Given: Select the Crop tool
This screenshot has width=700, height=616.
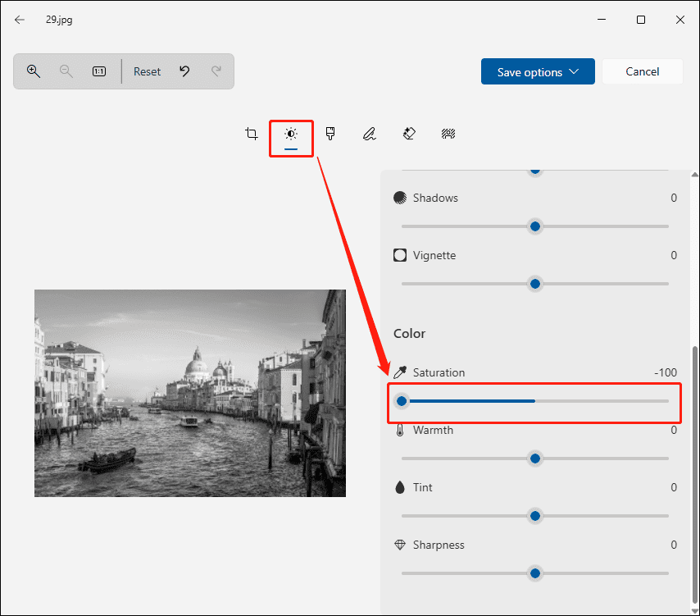Looking at the screenshot, I should click(x=252, y=133).
